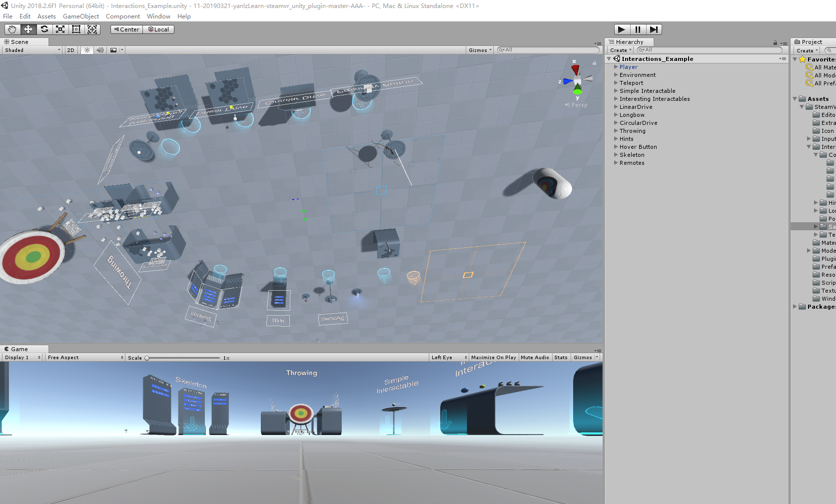Toggle scene audio with the speaker icon
The width and height of the screenshot is (836, 504).
100,50
